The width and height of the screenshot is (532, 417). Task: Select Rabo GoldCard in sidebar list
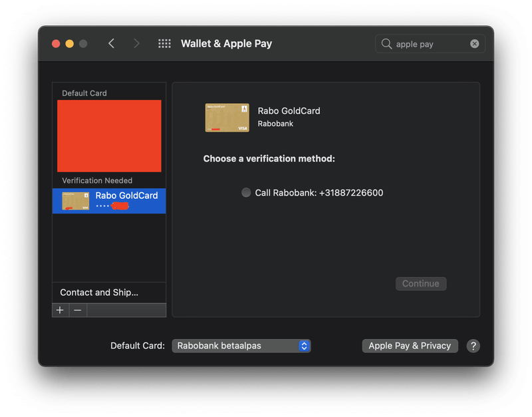click(109, 201)
